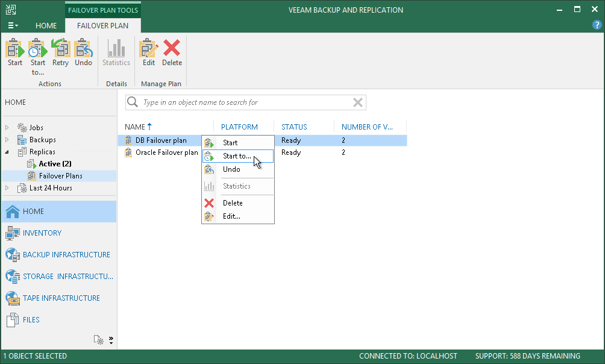Click the Retry ribbon icon
The height and width of the screenshot is (364, 605).
[61, 48]
